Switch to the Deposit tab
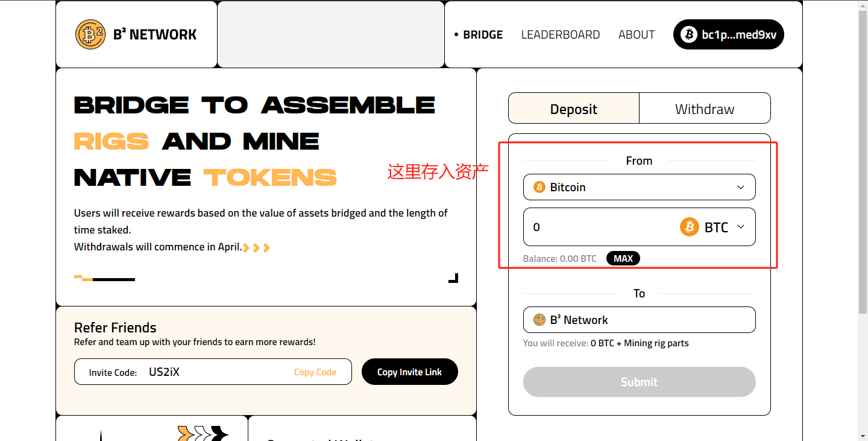This screenshot has height=441, width=868. (573, 109)
